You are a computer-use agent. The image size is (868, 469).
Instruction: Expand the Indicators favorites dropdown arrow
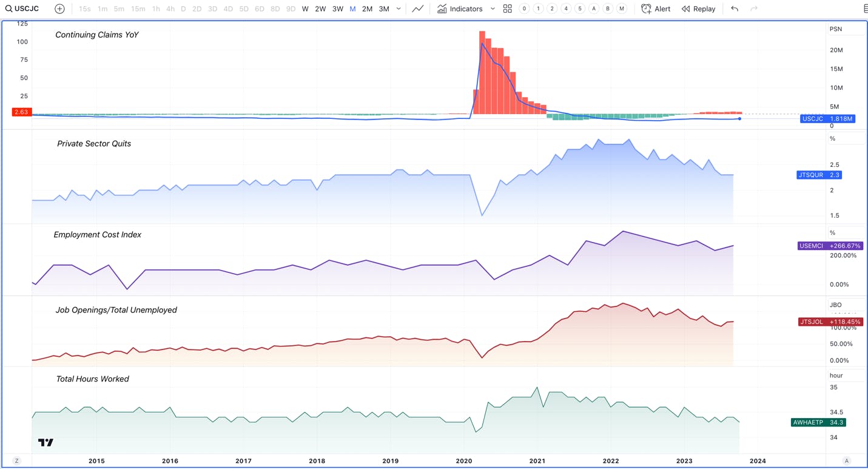pyautogui.click(x=493, y=9)
